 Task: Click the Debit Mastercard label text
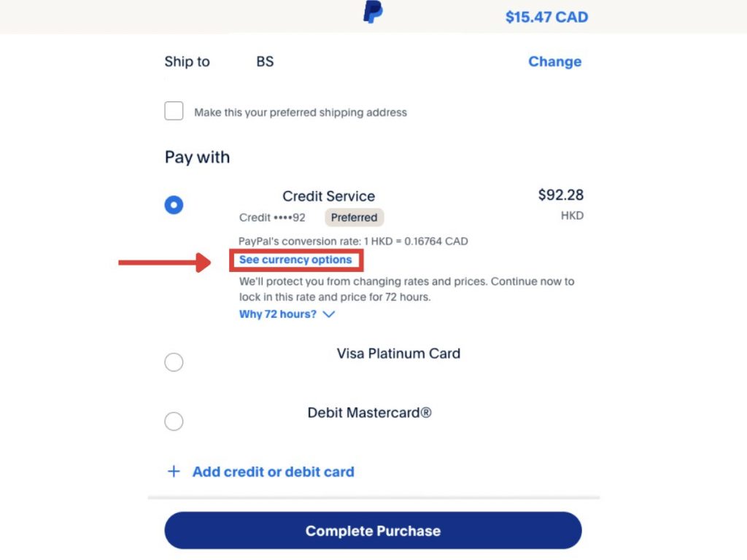click(369, 413)
